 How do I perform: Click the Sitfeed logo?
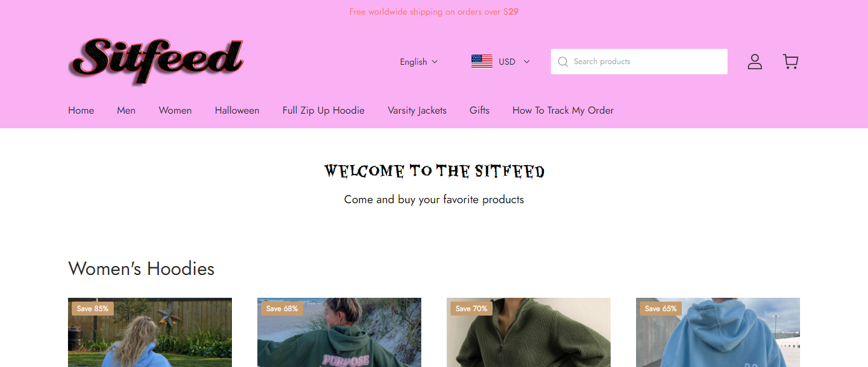point(156,62)
